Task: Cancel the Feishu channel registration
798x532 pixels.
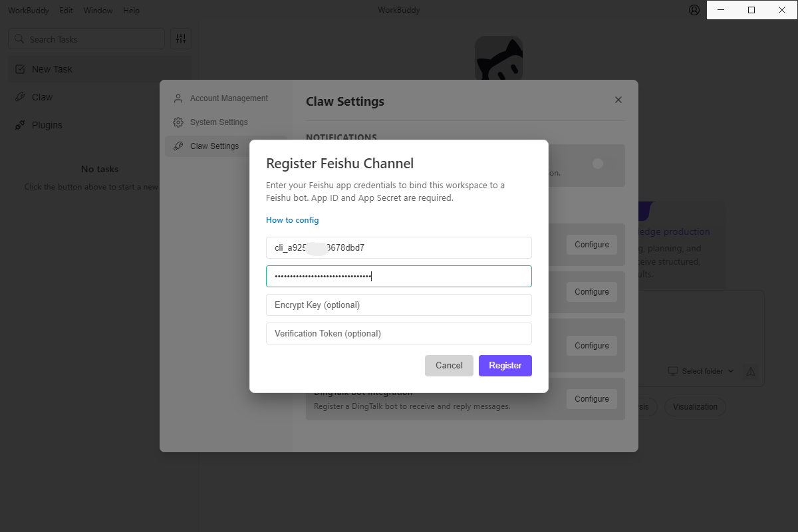Action: pyautogui.click(x=449, y=366)
